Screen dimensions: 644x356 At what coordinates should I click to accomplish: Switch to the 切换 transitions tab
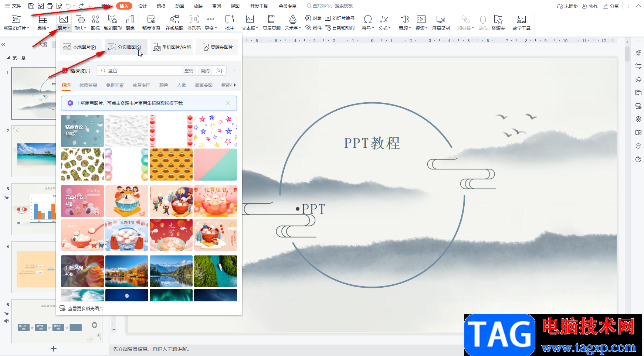point(161,6)
